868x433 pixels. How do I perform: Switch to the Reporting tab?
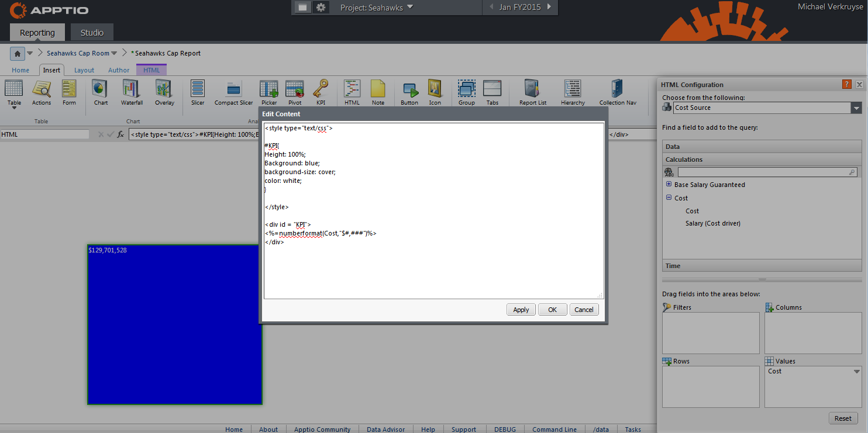37,33
